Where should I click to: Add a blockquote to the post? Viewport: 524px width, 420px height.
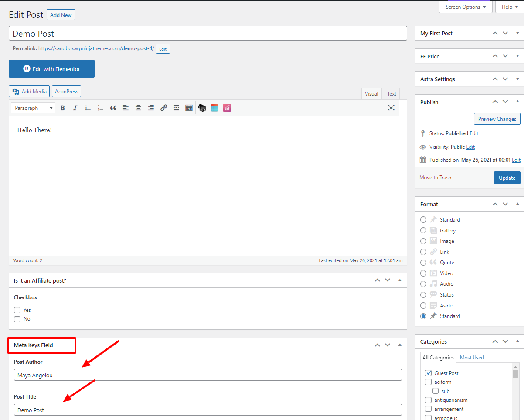[x=113, y=108]
